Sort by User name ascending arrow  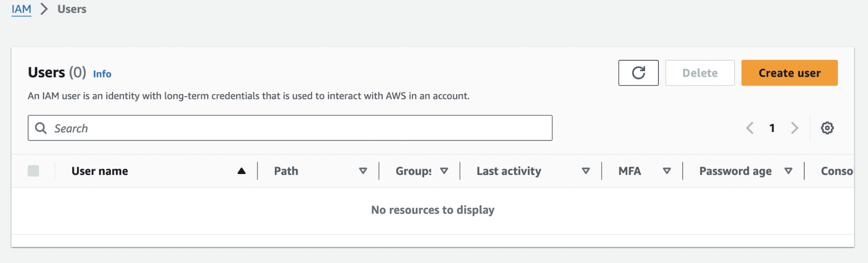241,171
